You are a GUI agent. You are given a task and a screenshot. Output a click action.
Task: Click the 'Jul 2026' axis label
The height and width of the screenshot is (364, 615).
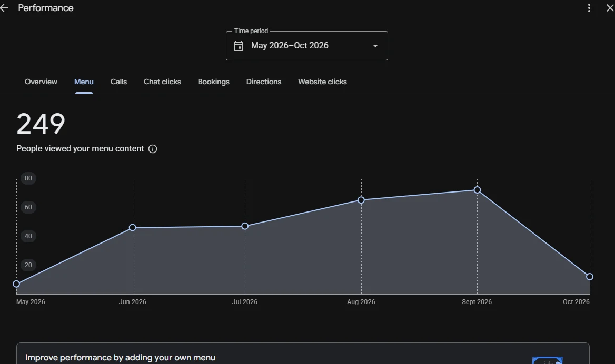point(245,302)
